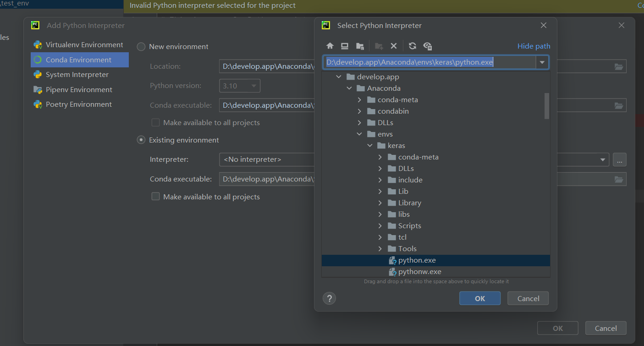
Task: Check disabled Make available to all projects under New environment
Action: pos(155,122)
